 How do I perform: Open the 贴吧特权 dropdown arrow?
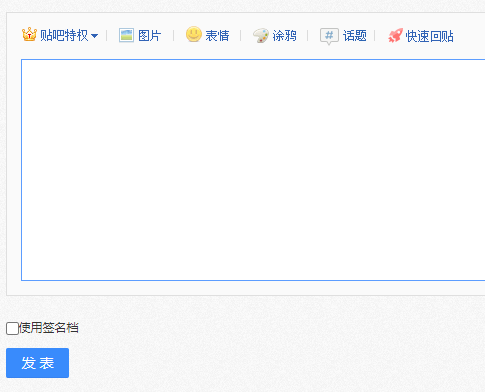point(94,36)
